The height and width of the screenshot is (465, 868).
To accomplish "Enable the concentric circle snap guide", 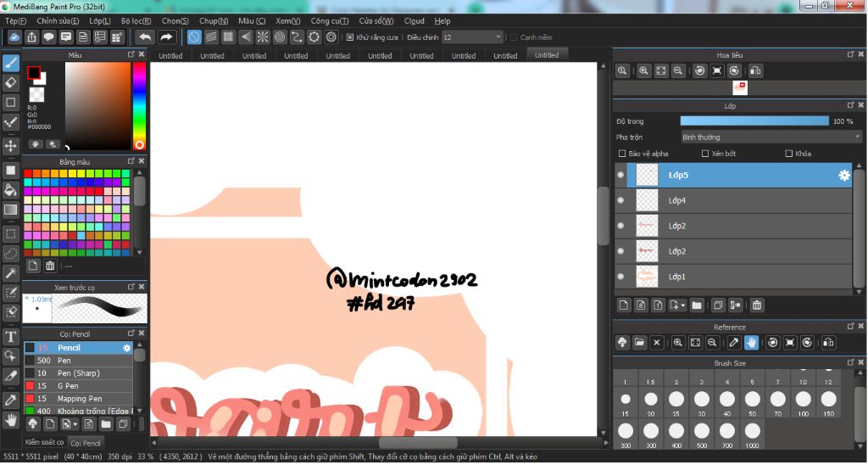I will [x=280, y=37].
